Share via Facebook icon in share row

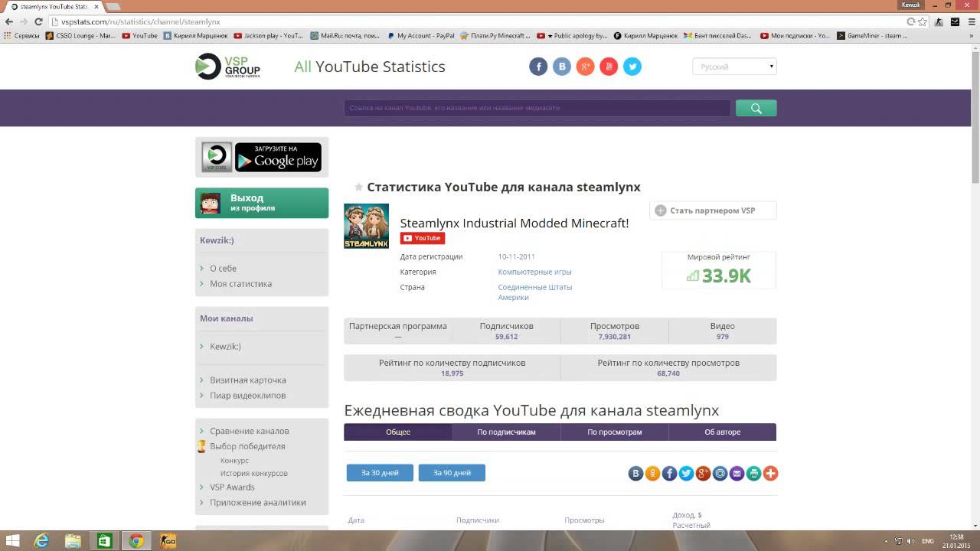669,474
